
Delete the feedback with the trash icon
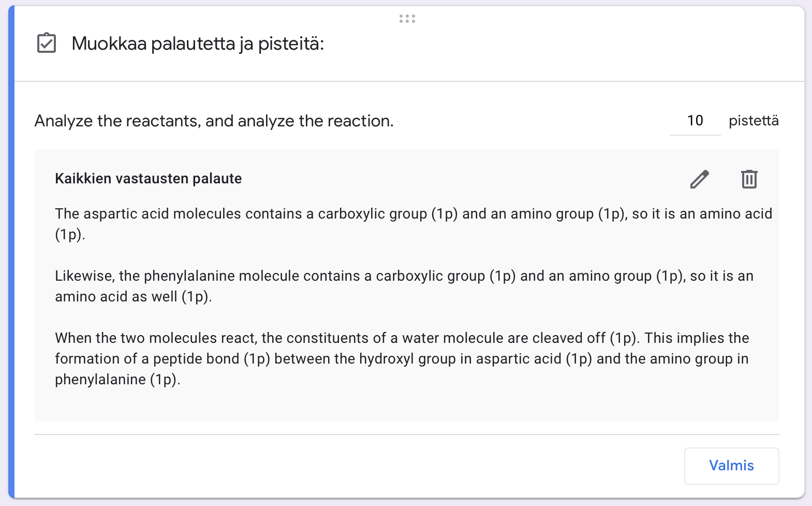pyautogui.click(x=749, y=179)
